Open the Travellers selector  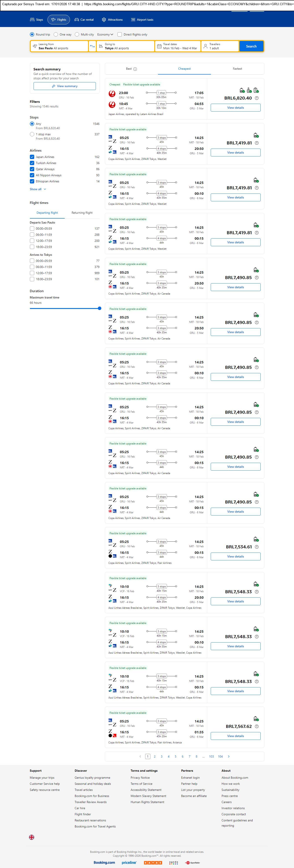tap(220, 46)
